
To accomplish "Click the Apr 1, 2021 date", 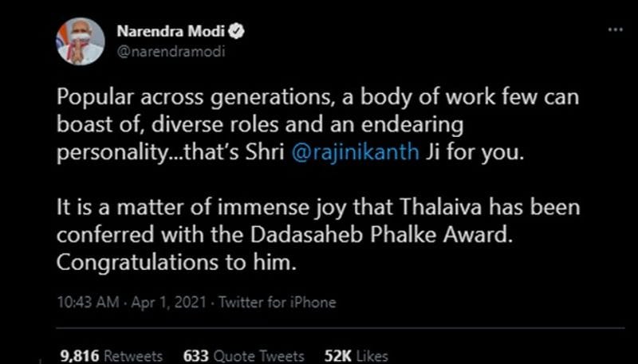I will click(168, 303).
